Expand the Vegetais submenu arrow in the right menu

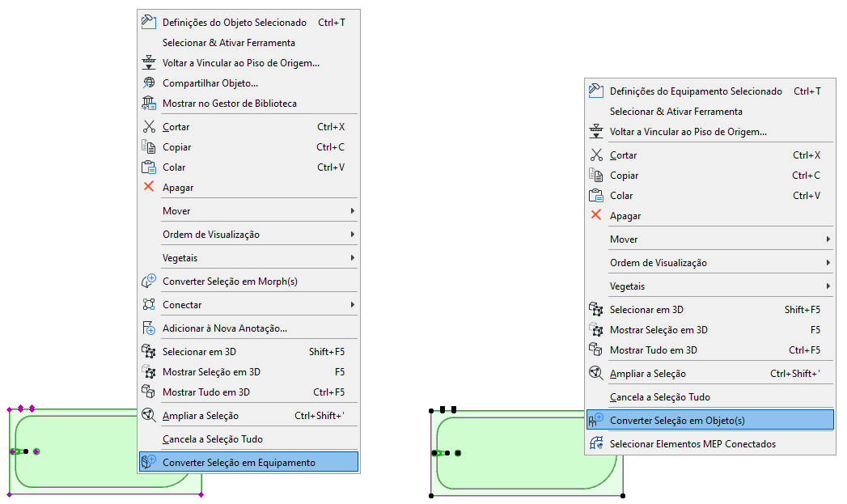(828, 286)
